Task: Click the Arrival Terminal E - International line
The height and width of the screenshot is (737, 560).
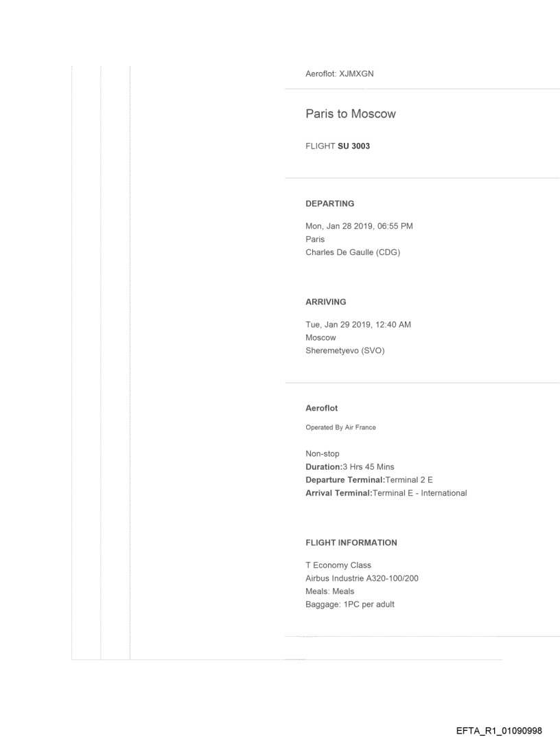Action: (x=386, y=493)
